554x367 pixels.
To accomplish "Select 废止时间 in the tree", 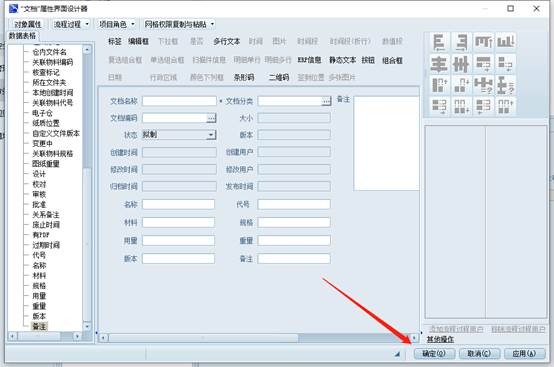I will coord(46,225).
